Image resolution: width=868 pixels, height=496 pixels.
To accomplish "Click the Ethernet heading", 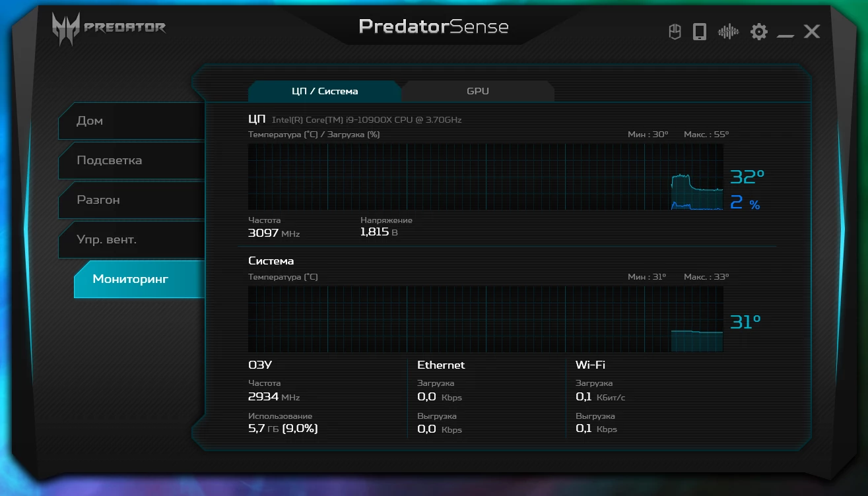I will pyautogui.click(x=441, y=365).
